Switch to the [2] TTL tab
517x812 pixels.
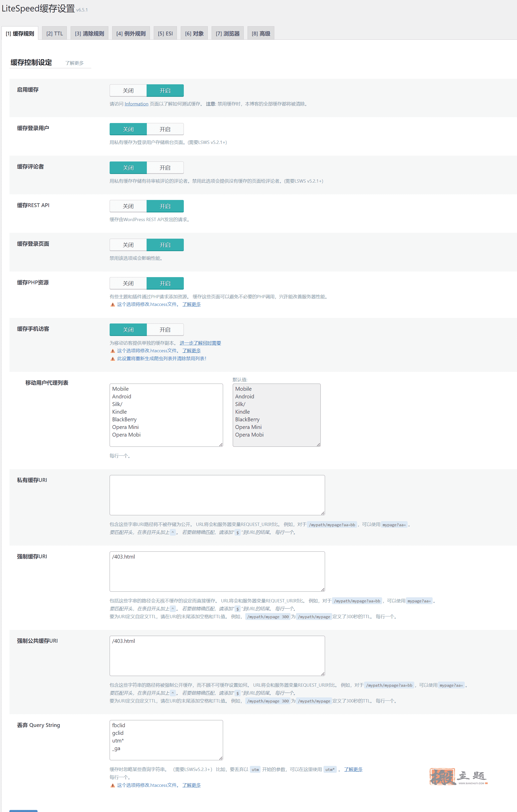(54, 33)
